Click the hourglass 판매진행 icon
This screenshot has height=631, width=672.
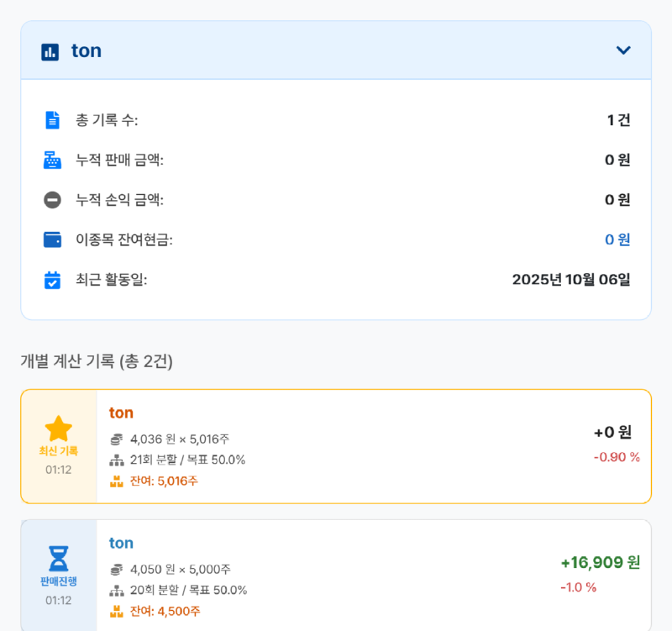[59, 559]
